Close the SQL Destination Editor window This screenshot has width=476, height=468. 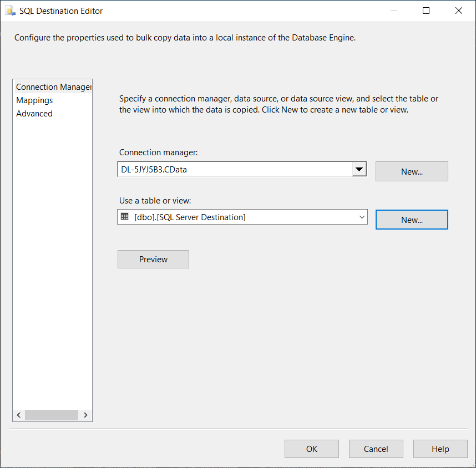(459, 11)
